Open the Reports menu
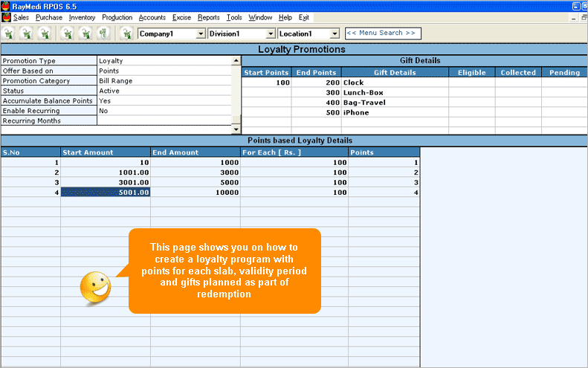The width and height of the screenshot is (588, 368). tap(208, 17)
